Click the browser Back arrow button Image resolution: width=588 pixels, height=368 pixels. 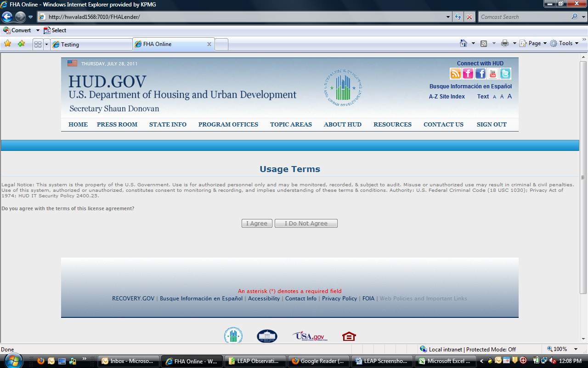coord(7,17)
